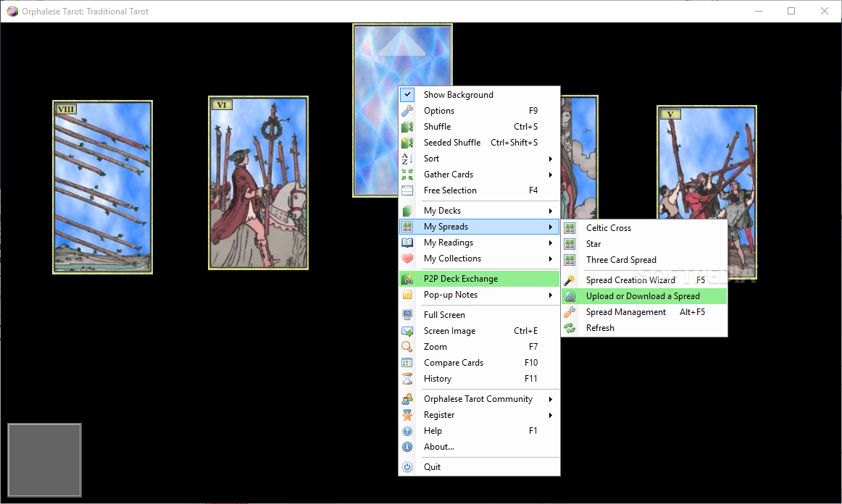Click the Orphalese Tarot Community people icon

407,399
